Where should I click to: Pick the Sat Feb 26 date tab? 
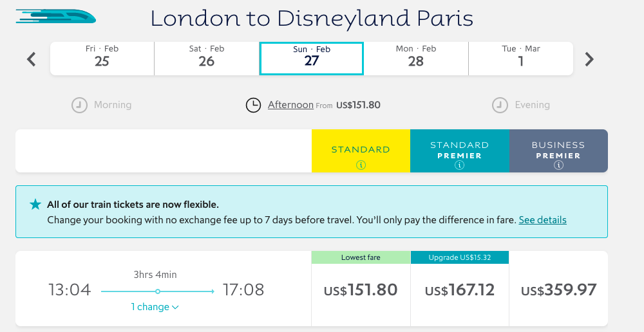point(206,58)
